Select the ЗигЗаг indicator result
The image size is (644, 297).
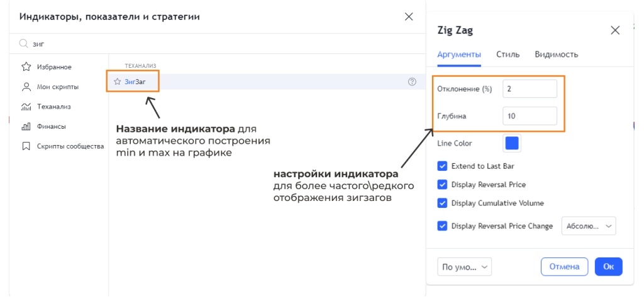(267, 82)
